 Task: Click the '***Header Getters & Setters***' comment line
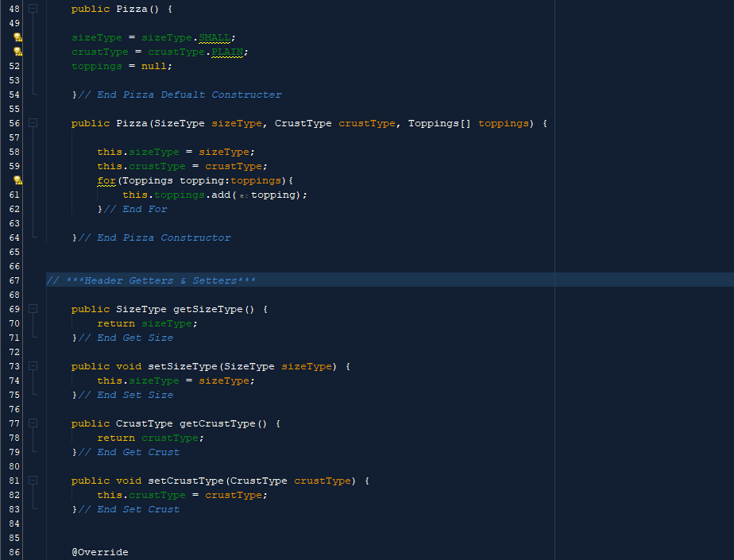point(151,280)
